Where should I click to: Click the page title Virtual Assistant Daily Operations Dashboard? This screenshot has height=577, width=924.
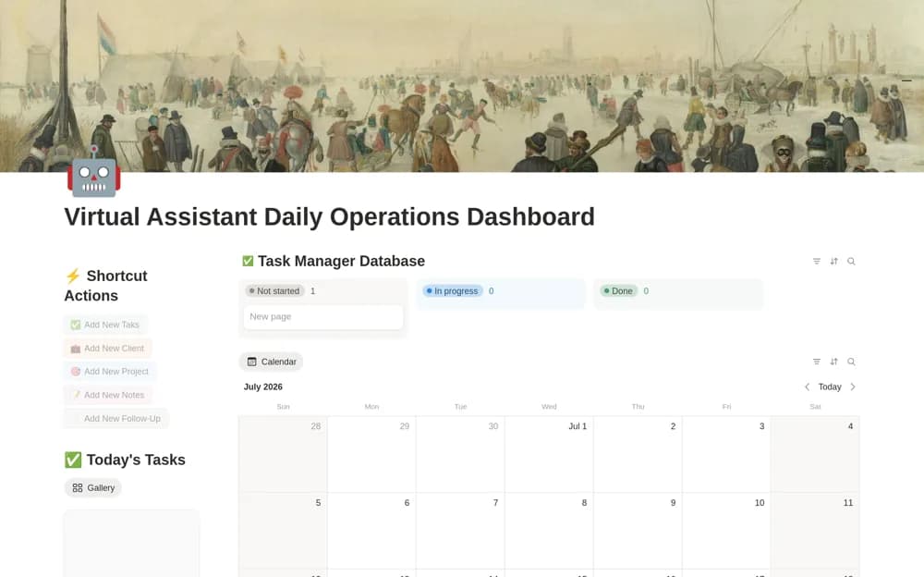(x=330, y=216)
